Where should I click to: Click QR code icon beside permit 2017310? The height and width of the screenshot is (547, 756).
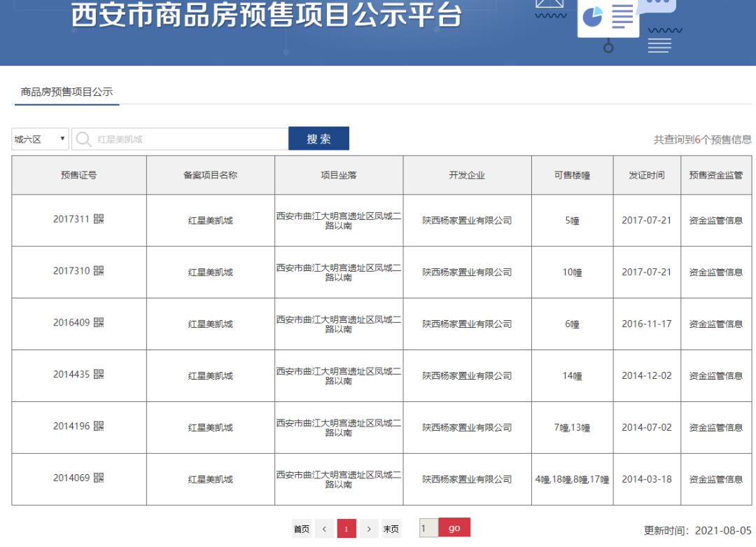99,271
